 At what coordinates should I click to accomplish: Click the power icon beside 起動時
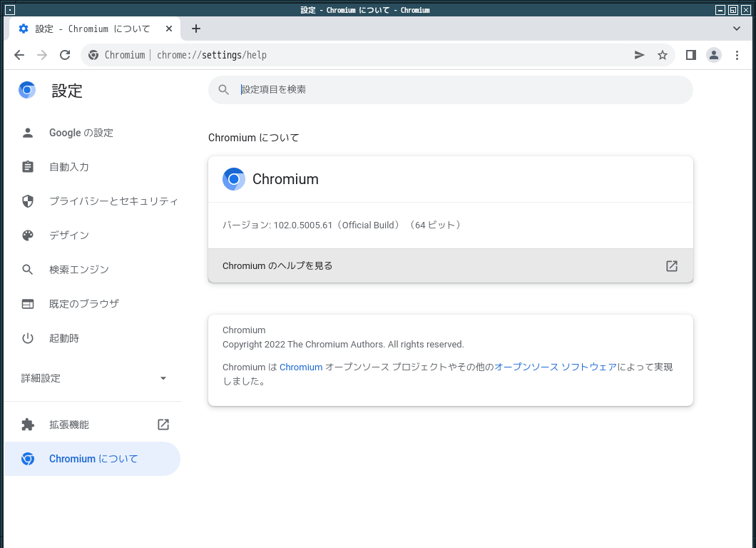tap(28, 338)
